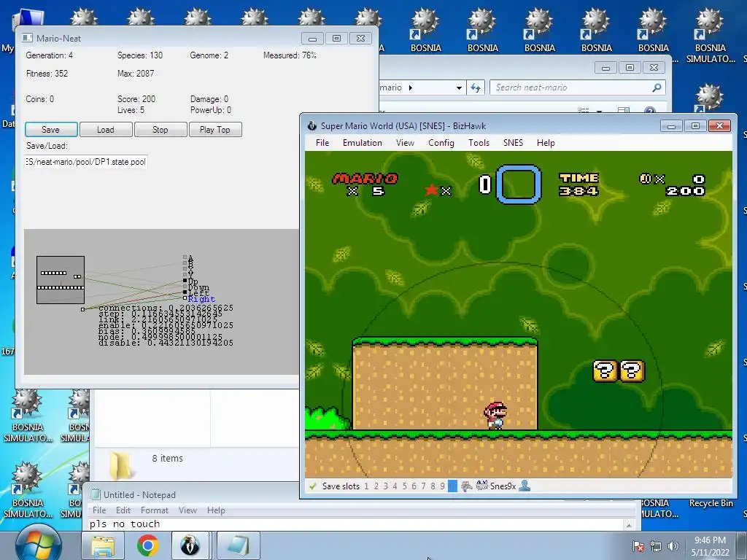Viewport: 747px width, 560px height.
Task: Open BizHawk View menu
Action: [x=405, y=143]
